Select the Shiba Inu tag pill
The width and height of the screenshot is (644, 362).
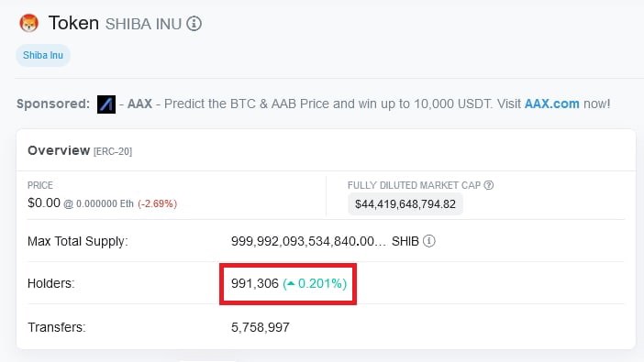(x=43, y=55)
